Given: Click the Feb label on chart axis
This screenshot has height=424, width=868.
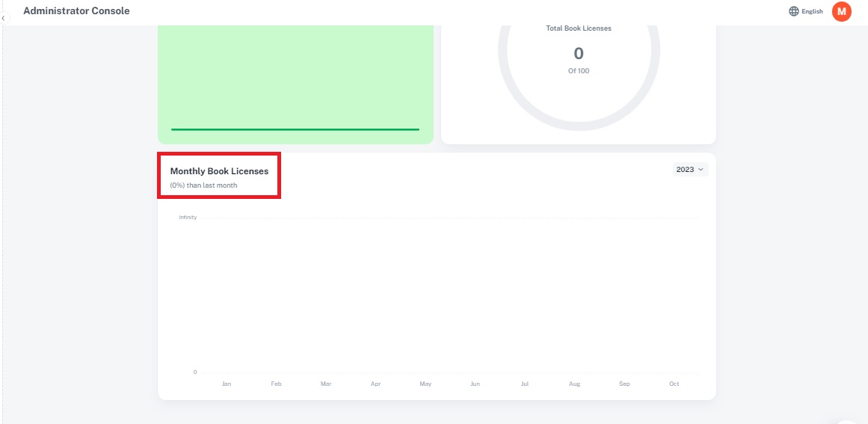Looking at the screenshot, I should [x=276, y=384].
